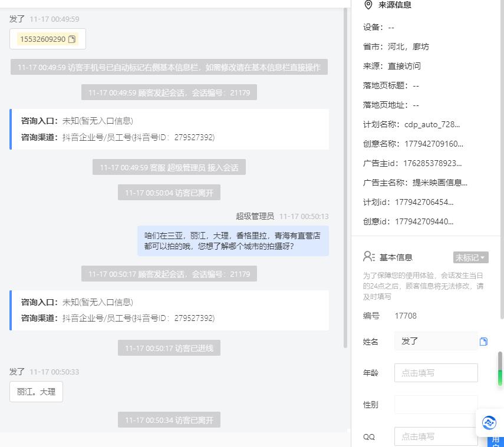Open the floating assistant icon
This screenshot has width=504, height=447.
click(x=489, y=423)
